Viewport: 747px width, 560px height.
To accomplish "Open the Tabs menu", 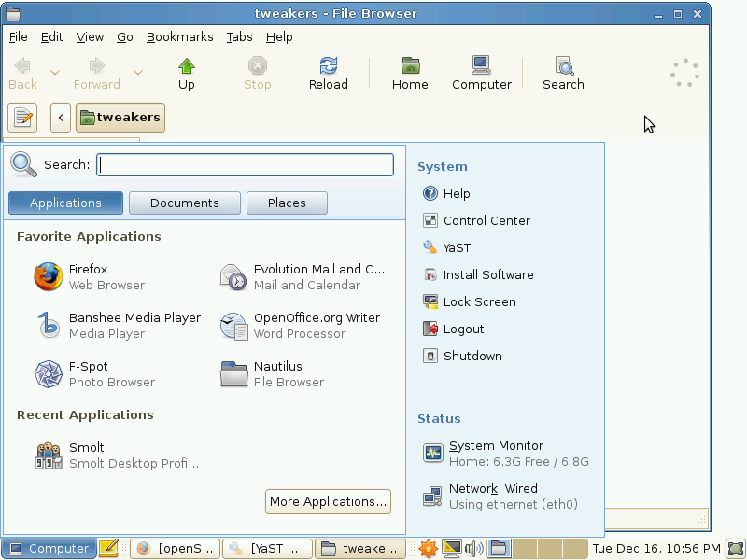I will point(239,37).
